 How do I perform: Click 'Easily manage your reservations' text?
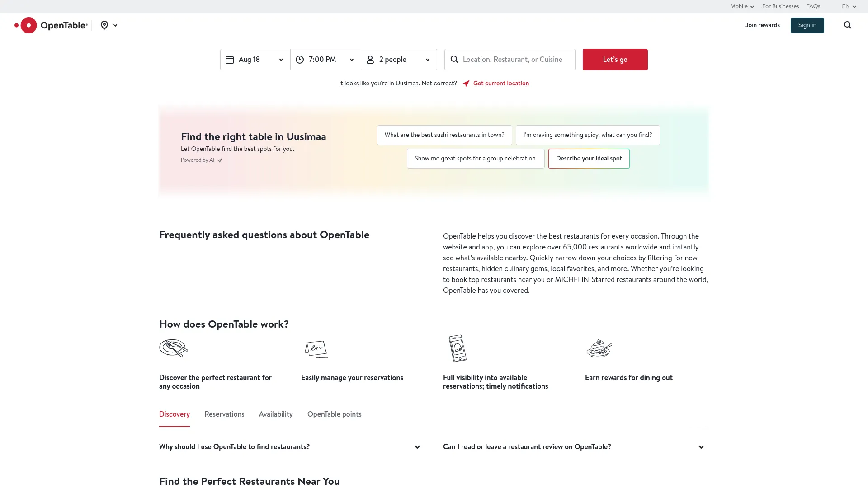[x=352, y=378]
